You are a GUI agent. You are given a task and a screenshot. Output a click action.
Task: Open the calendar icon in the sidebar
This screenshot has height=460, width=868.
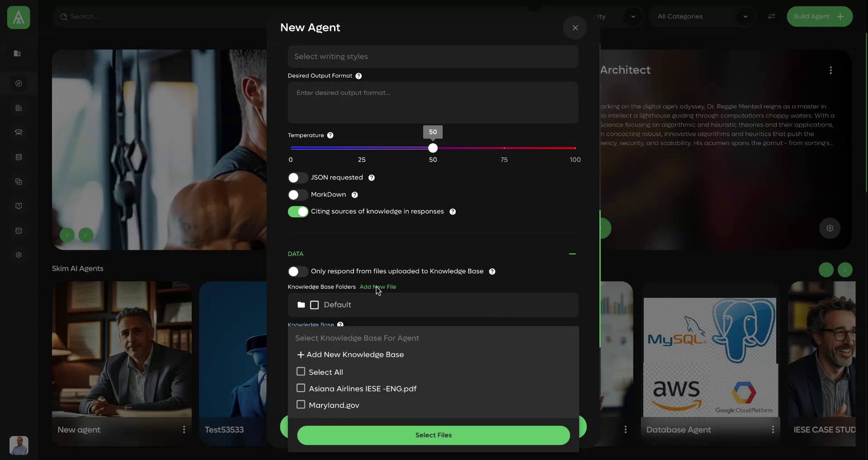(x=19, y=230)
